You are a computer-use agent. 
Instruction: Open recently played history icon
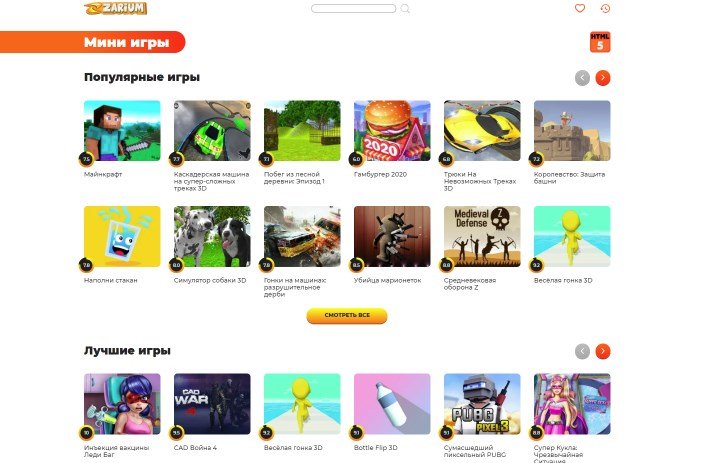tap(605, 8)
